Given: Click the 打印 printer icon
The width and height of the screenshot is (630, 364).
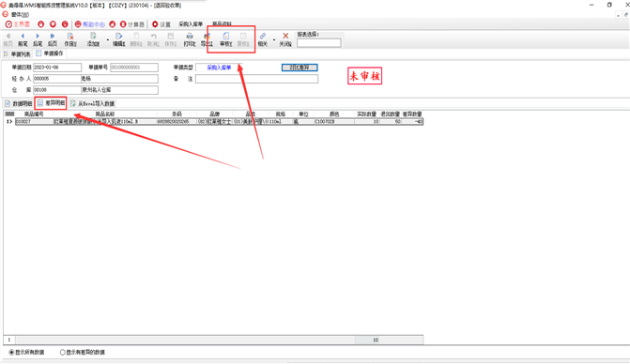Looking at the screenshot, I should click(x=190, y=37).
